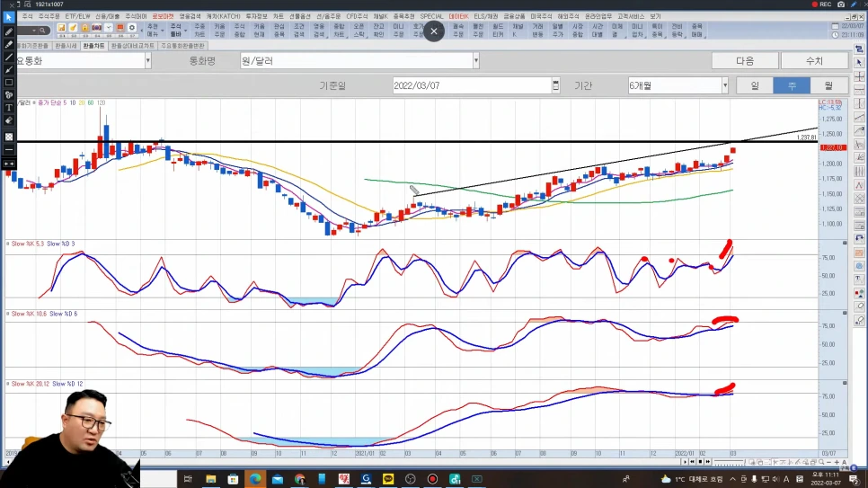Click the 다음 button
This screenshot has width=868, height=488.
pyautogui.click(x=745, y=61)
